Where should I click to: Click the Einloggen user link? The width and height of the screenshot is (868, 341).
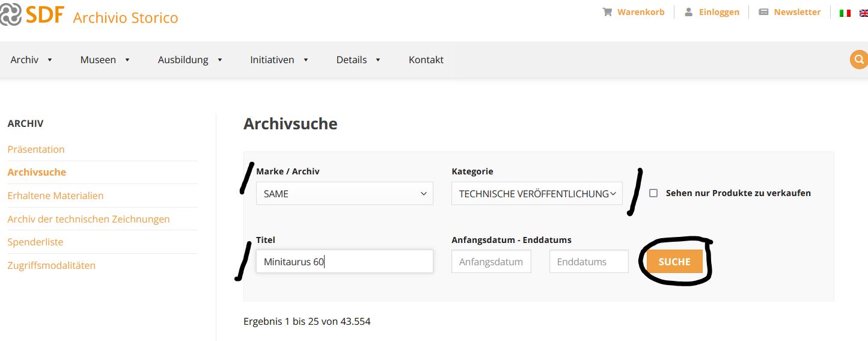point(712,12)
